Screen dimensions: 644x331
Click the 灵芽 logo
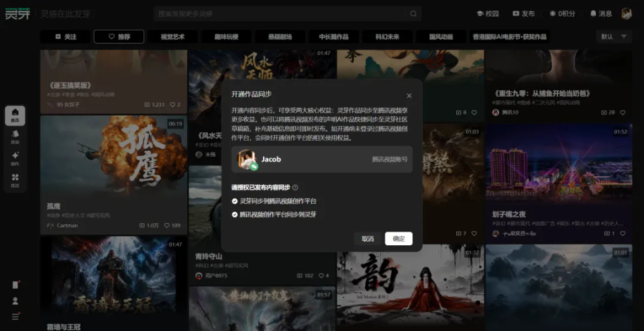[17, 14]
